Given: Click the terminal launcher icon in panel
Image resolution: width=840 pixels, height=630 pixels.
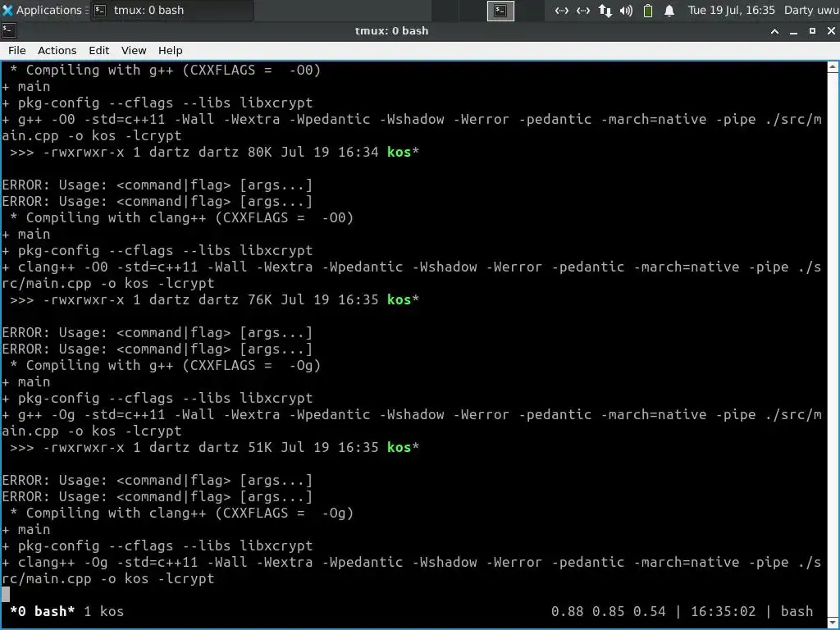Looking at the screenshot, I should [x=500, y=11].
